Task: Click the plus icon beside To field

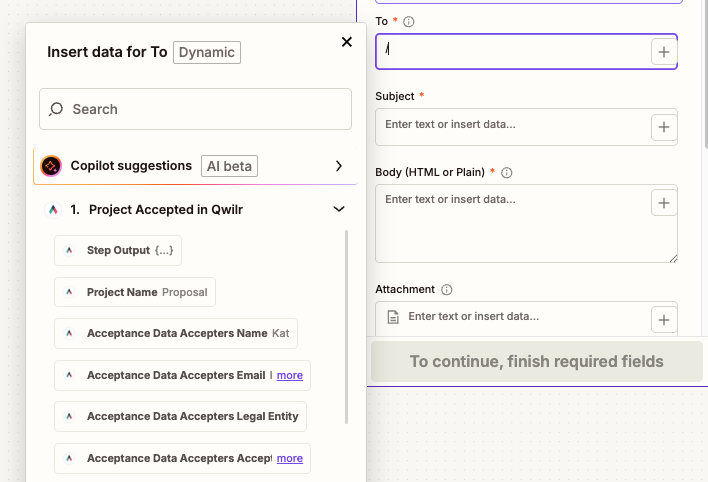Action: 664,52
